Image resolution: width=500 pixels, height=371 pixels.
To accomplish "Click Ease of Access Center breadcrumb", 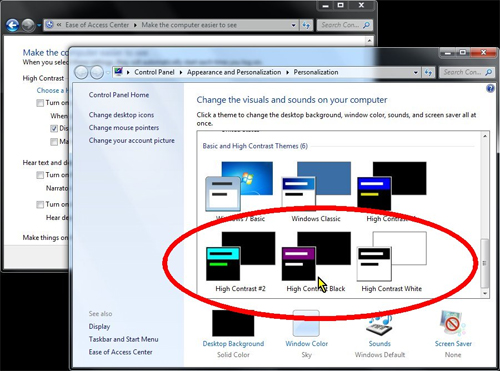I will coord(97,25).
